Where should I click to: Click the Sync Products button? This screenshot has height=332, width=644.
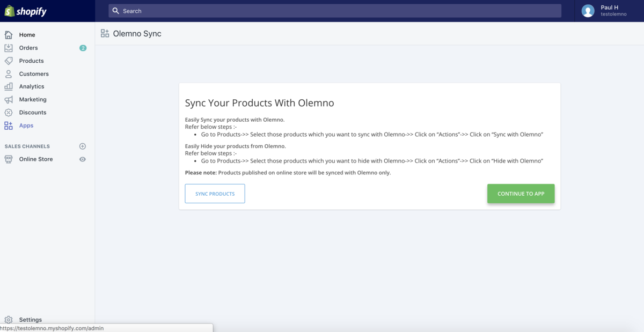pyautogui.click(x=215, y=194)
